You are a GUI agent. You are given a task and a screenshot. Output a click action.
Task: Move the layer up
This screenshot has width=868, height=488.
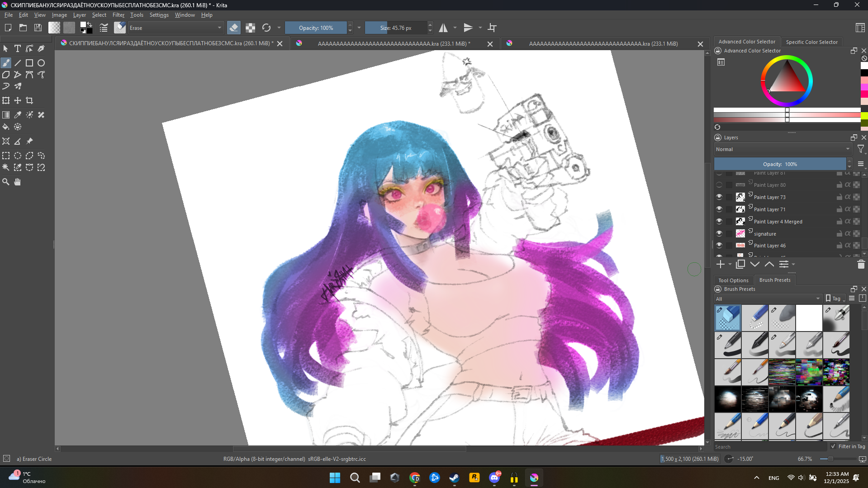coord(769,264)
